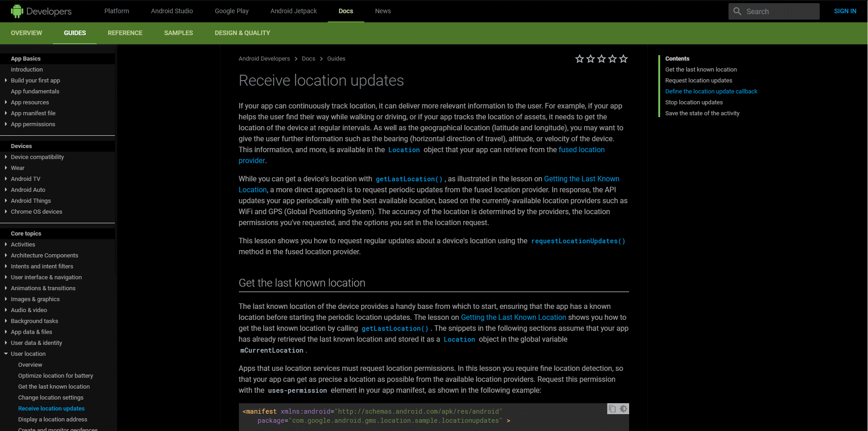868x431 pixels.
Task: Open the fused location provider link
Action: point(582,149)
